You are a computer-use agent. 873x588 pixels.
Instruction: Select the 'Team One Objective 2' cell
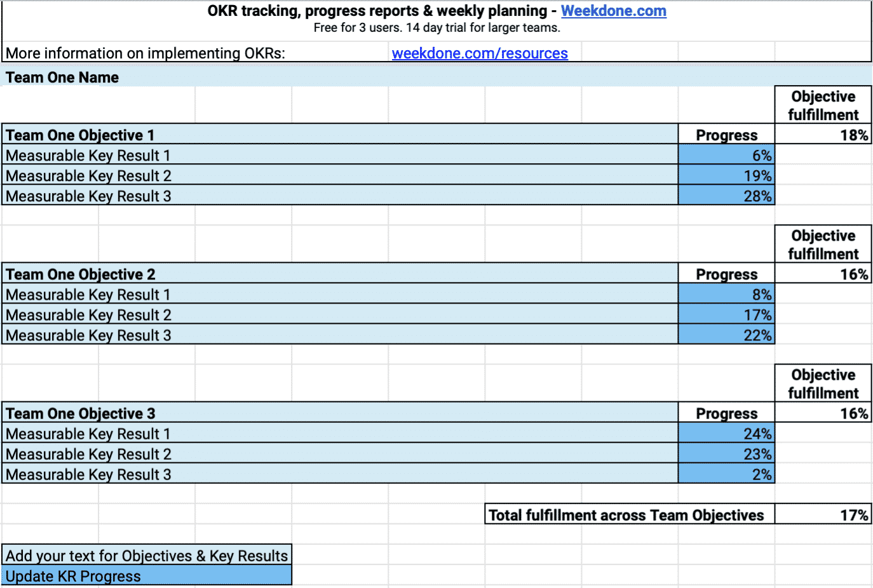(341, 274)
